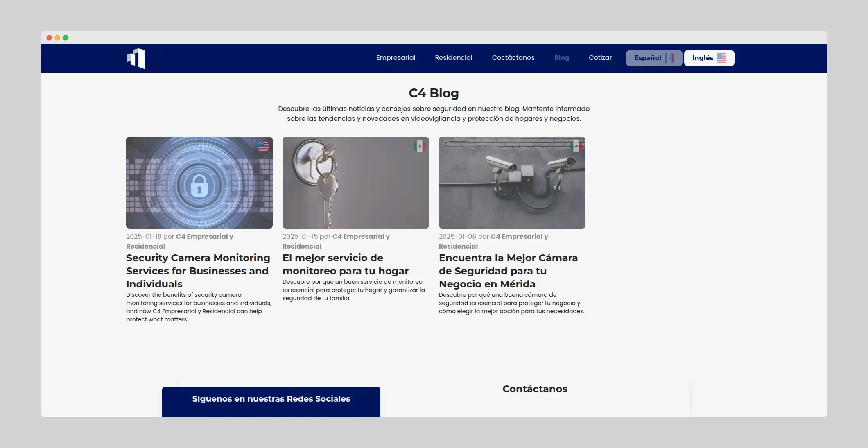
Task: Click the US flag inside the Inglés button
Action: point(721,58)
